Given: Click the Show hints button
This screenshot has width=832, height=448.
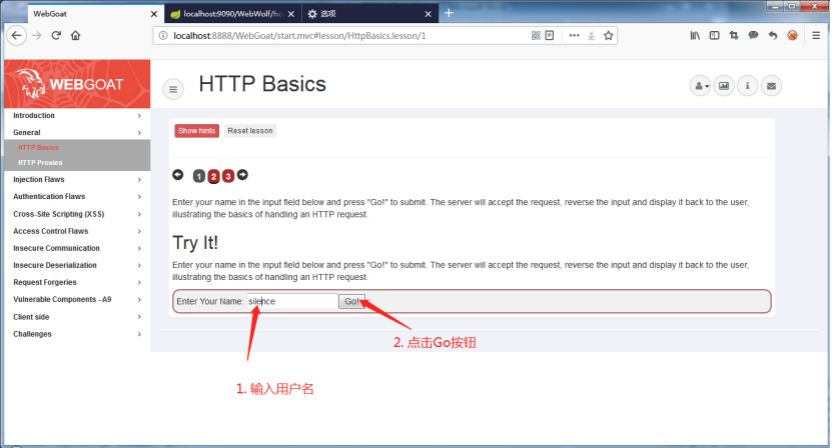Looking at the screenshot, I should (196, 131).
